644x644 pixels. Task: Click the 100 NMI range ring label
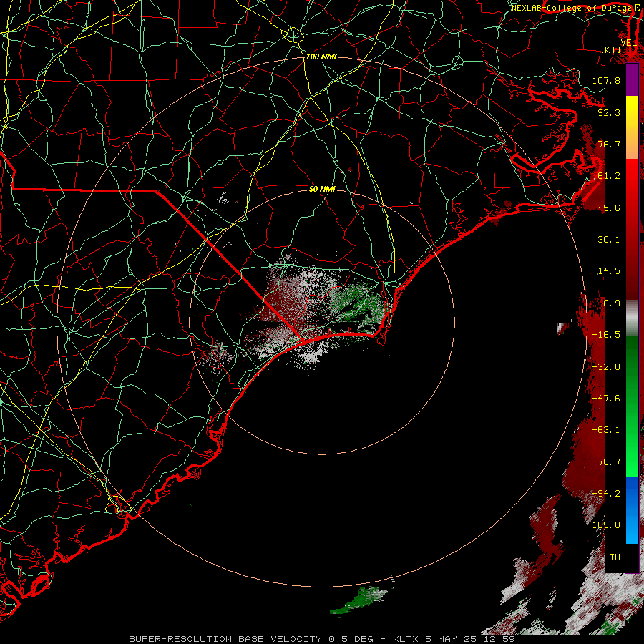point(321,57)
